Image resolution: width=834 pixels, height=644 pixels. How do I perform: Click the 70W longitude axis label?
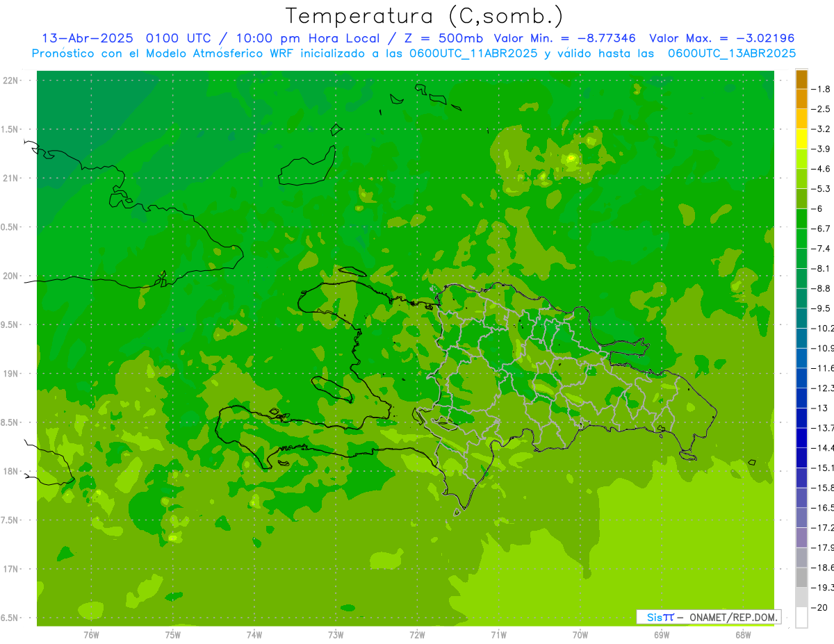click(x=580, y=635)
